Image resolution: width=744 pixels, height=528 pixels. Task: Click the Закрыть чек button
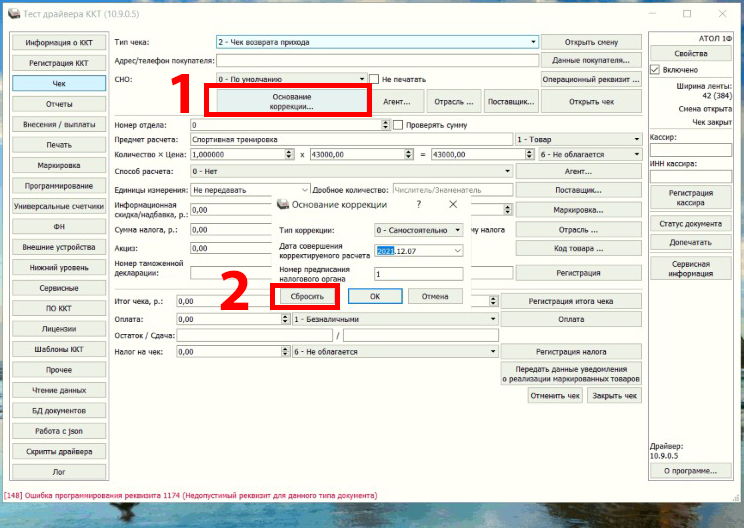pyautogui.click(x=614, y=395)
